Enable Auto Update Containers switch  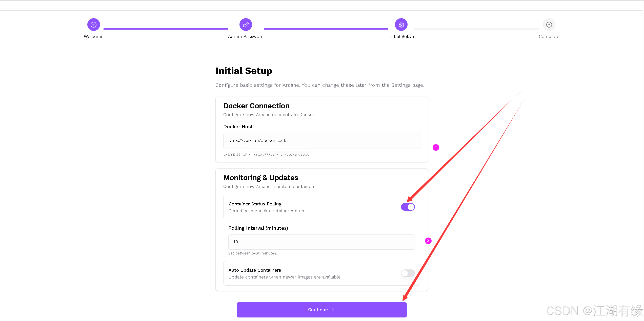(408, 273)
